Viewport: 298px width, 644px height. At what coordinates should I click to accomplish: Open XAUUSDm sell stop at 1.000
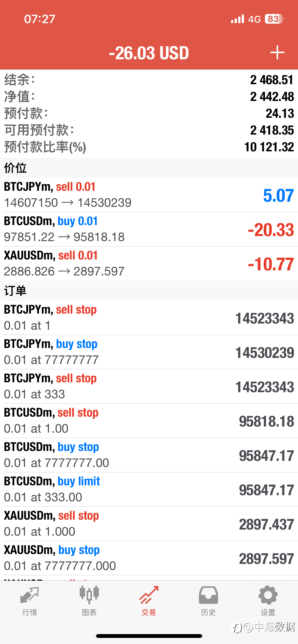click(149, 524)
